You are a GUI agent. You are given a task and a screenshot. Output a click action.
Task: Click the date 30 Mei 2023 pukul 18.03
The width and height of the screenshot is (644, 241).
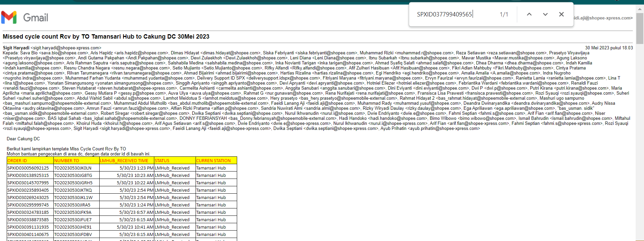coord(609,48)
